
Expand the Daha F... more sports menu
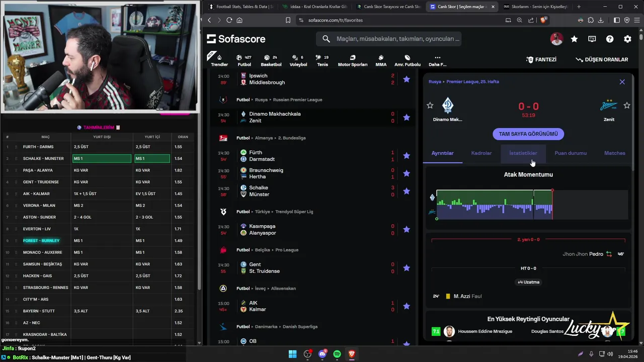437,60
